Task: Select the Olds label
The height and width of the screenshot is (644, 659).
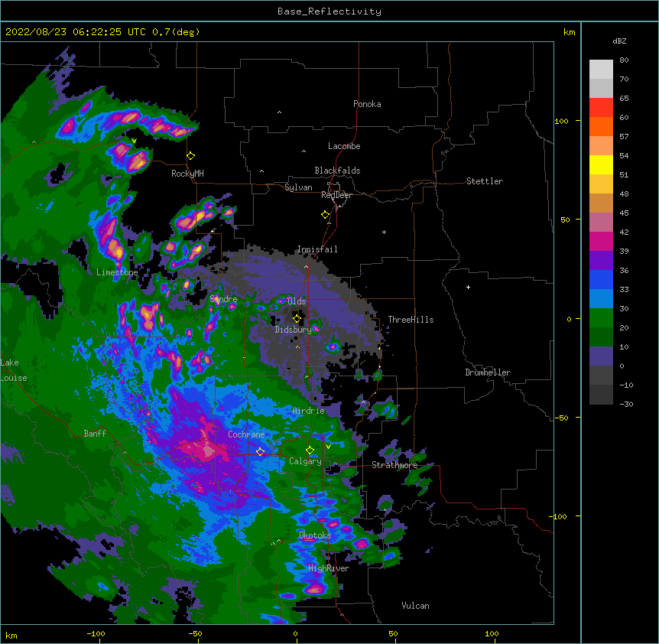Action: 297,301
